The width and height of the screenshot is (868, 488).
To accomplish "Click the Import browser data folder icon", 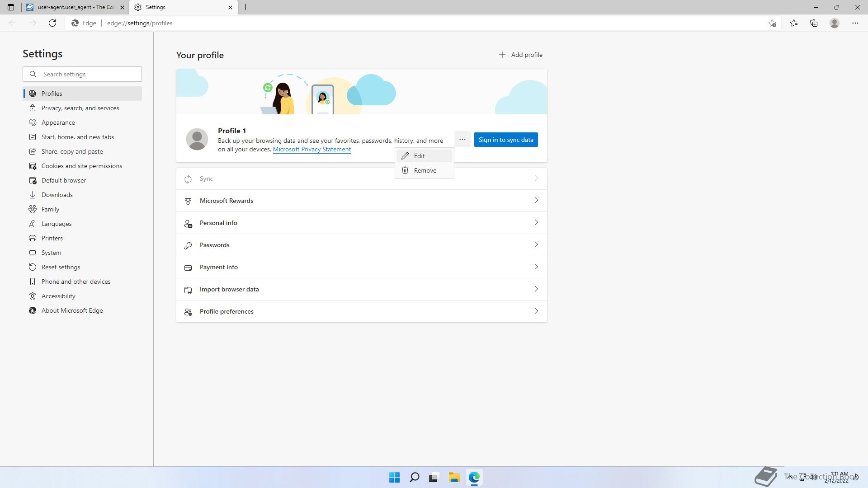I will coord(188,290).
